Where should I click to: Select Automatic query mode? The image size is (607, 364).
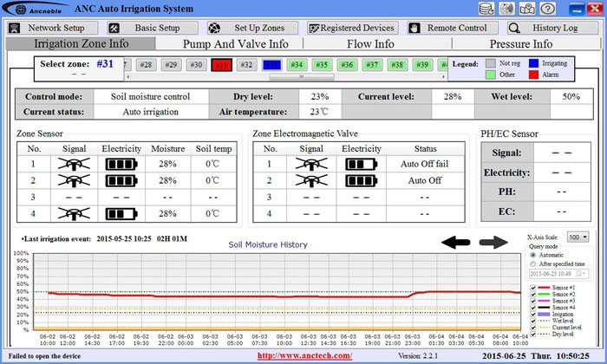coord(533,255)
